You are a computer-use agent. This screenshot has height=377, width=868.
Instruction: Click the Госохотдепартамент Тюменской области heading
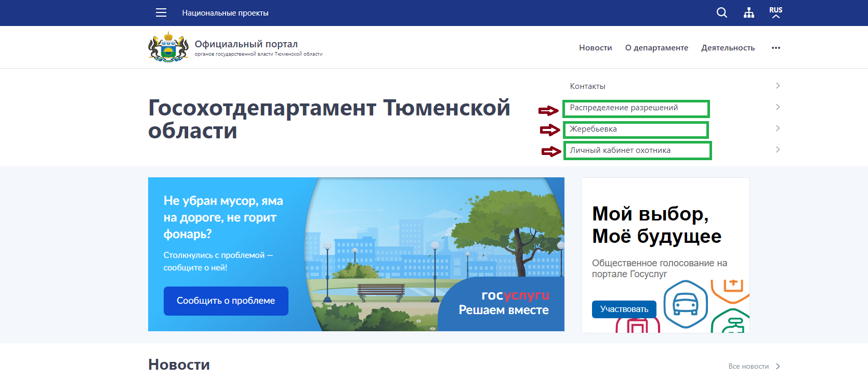point(329,119)
